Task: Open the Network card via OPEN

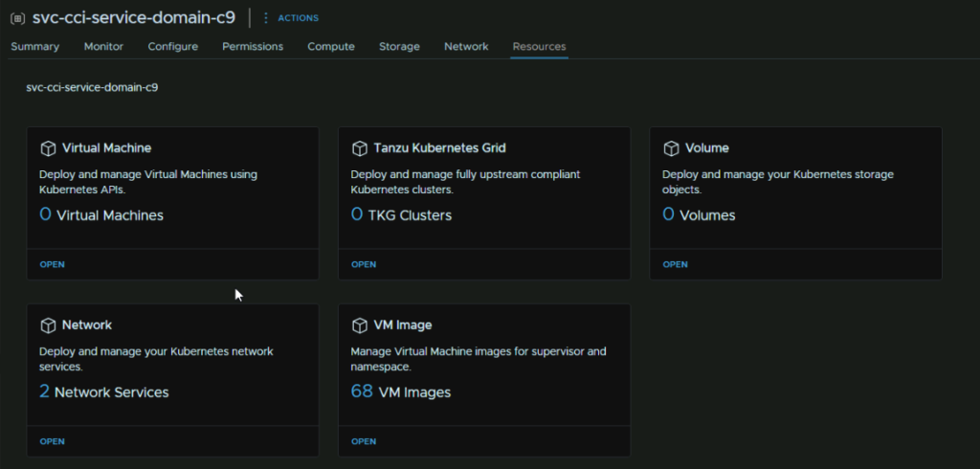Action: click(52, 441)
